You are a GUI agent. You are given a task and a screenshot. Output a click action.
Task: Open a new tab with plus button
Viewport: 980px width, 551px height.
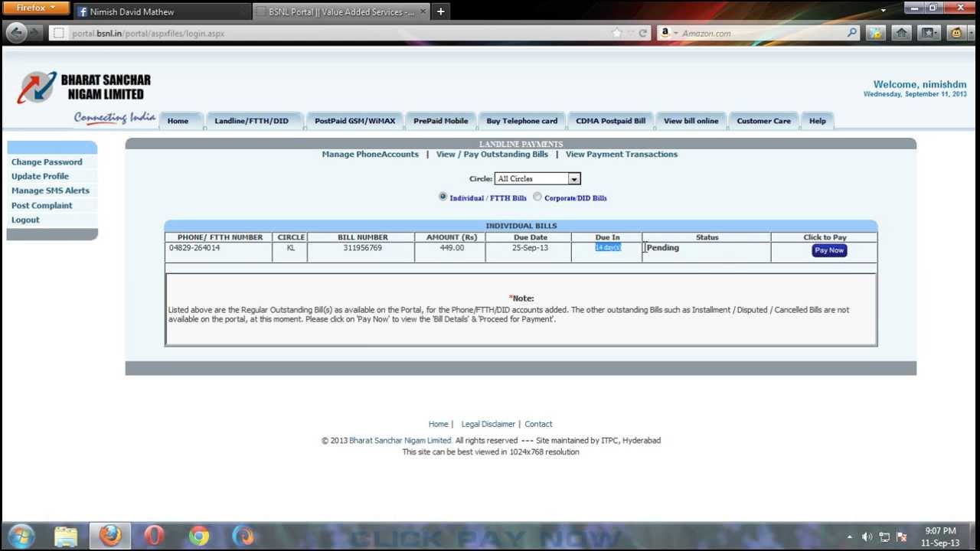(441, 11)
